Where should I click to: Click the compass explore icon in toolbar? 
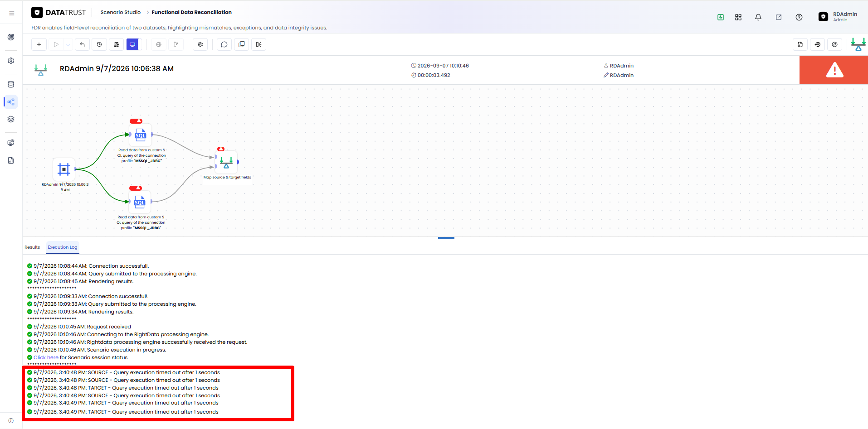(x=835, y=44)
